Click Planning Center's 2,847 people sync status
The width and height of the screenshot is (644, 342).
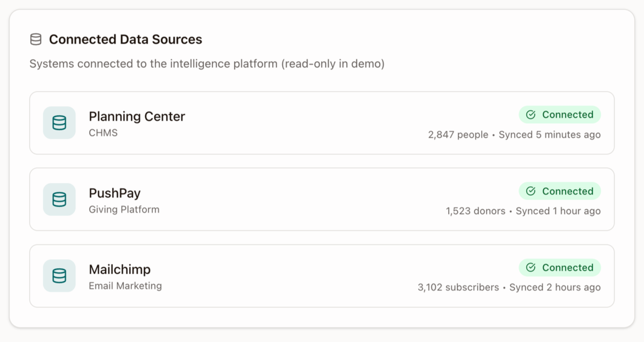(514, 135)
